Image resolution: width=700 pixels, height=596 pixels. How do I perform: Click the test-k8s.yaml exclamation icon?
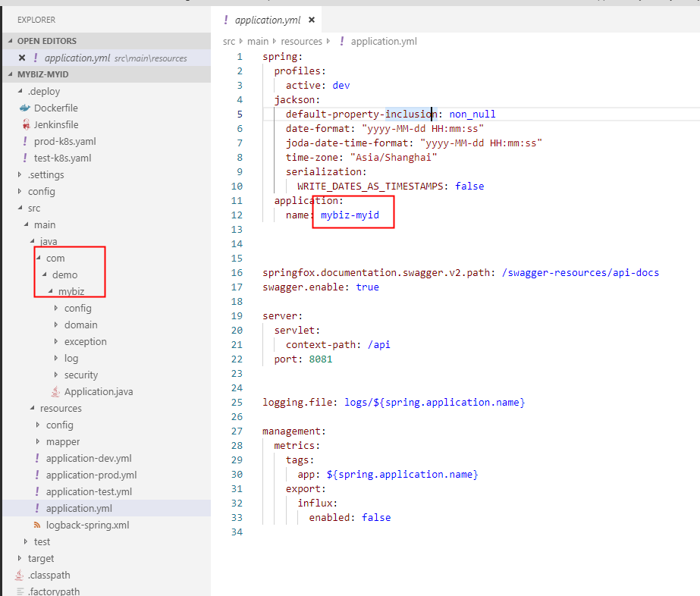[x=25, y=158]
